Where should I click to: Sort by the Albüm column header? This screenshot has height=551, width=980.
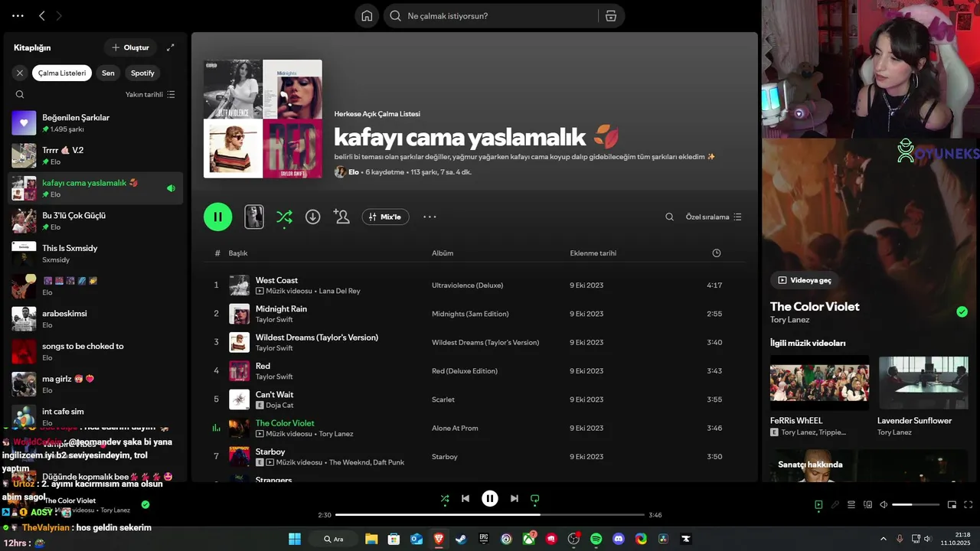tap(443, 253)
